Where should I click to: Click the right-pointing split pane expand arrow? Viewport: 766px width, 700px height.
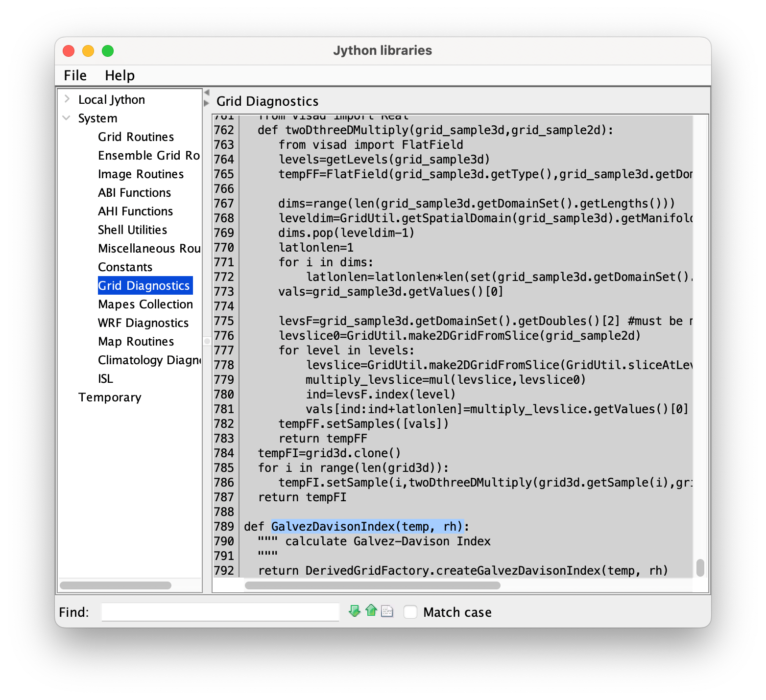coord(207,103)
